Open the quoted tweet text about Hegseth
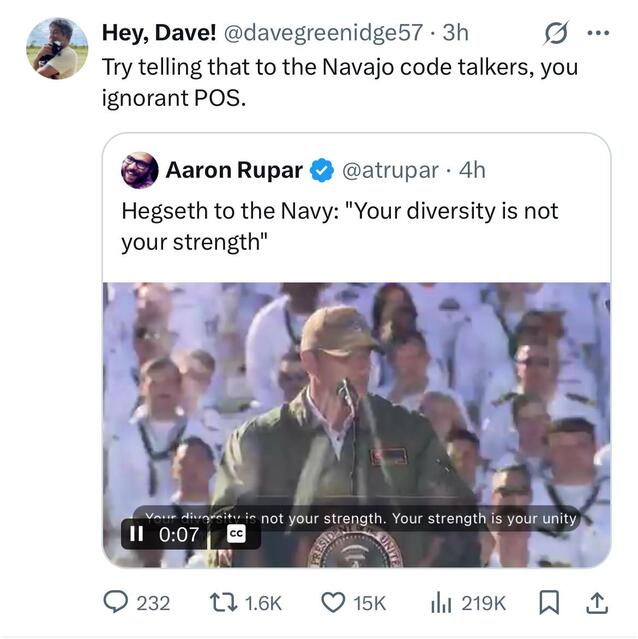Viewport: 638px width, 639px height. pos(339,227)
